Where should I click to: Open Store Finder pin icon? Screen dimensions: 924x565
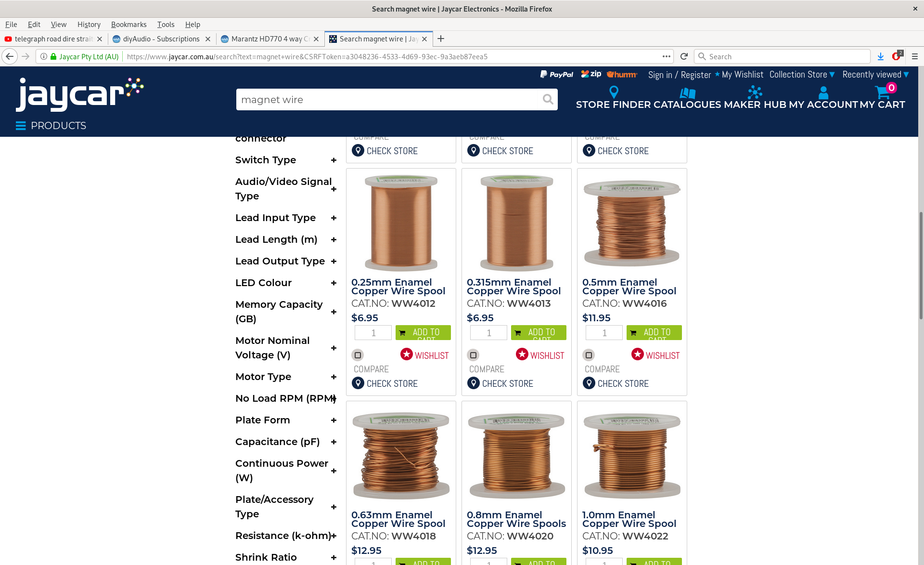point(614,92)
